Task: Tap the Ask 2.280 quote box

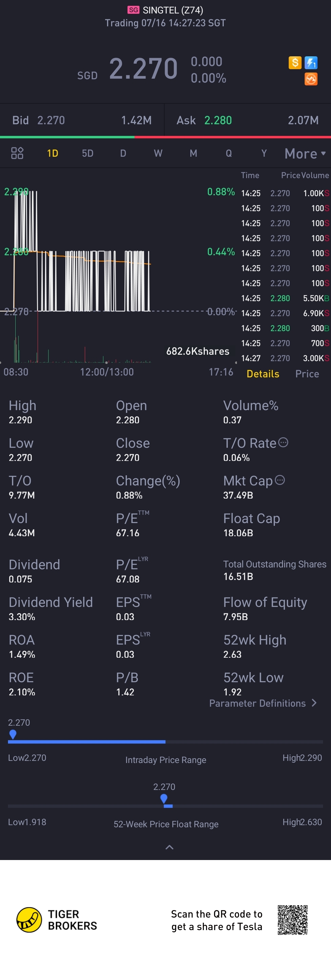Action: pos(248,120)
